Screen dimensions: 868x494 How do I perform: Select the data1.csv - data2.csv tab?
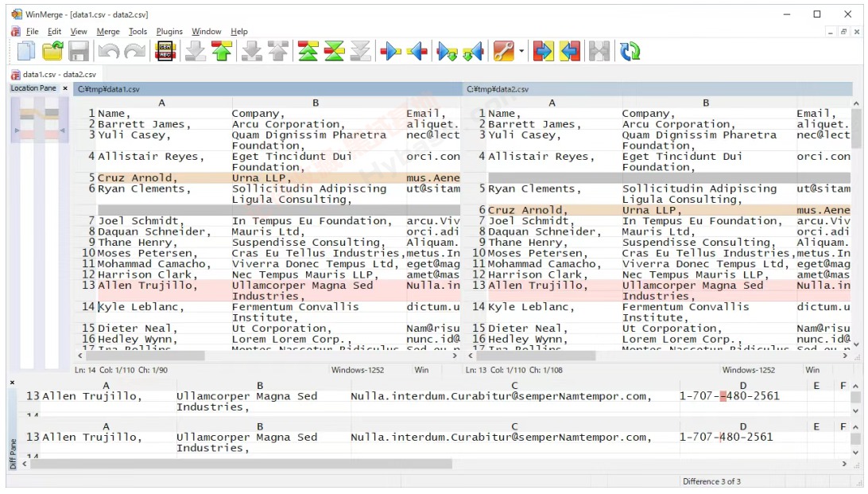pos(55,74)
